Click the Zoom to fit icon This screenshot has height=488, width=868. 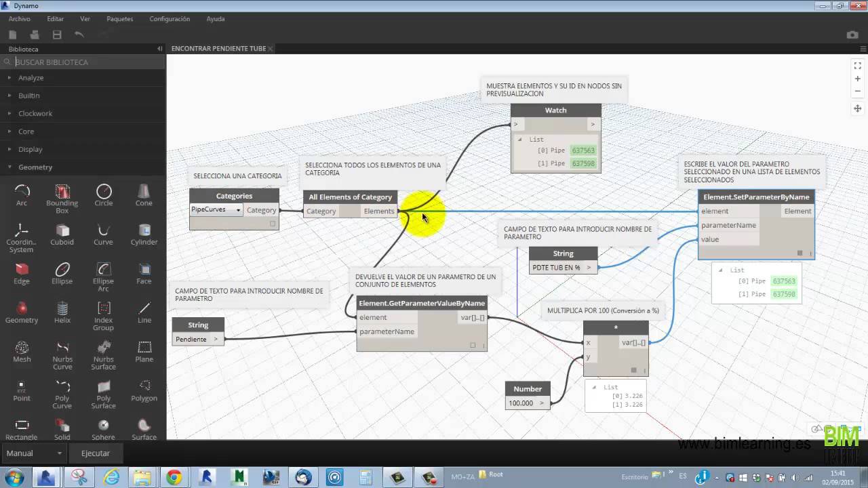[858, 66]
